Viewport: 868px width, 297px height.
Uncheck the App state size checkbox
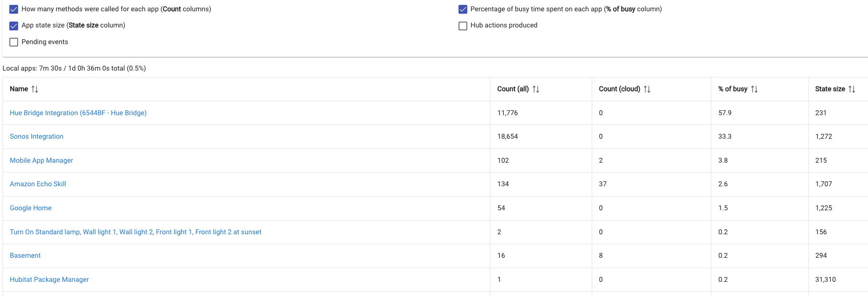(14, 25)
